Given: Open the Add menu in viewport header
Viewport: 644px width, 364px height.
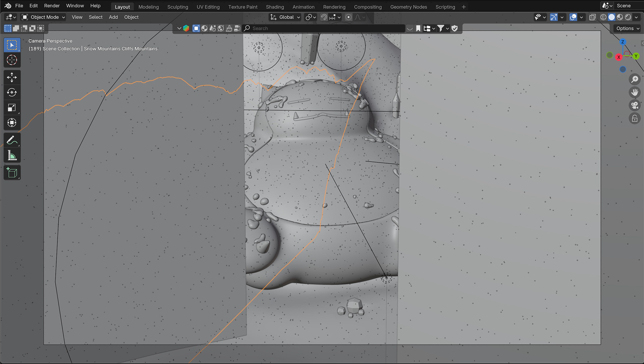Looking at the screenshot, I should (113, 17).
